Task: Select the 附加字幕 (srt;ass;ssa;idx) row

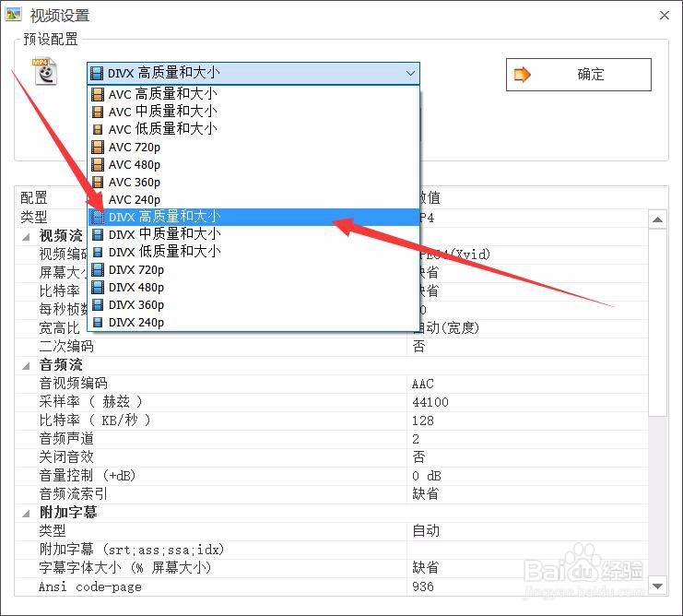Action: tap(332, 550)
